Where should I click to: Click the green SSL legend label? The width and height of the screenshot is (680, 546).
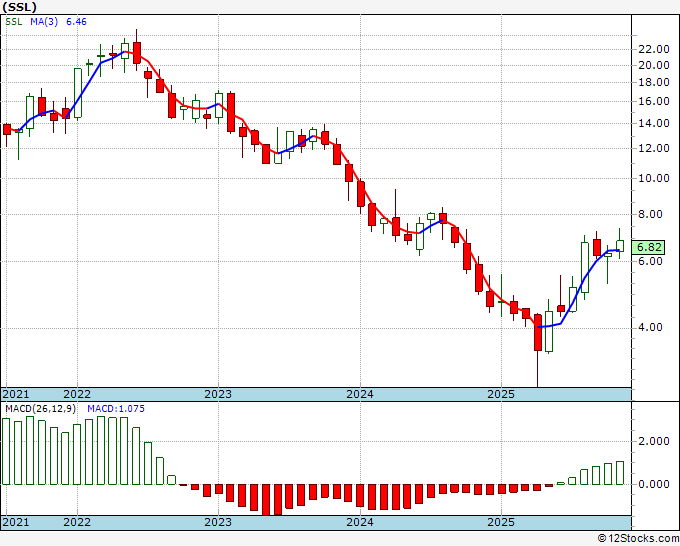[x=13, y=21]
